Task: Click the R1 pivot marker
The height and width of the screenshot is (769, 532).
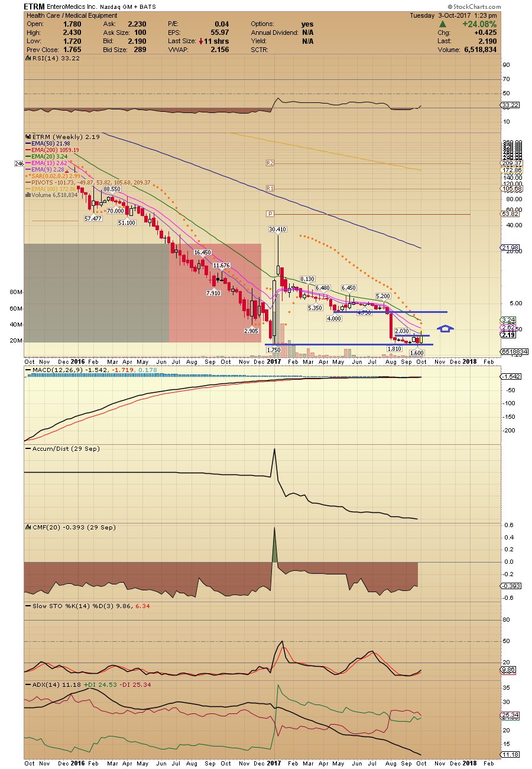Action: [271, 189]
